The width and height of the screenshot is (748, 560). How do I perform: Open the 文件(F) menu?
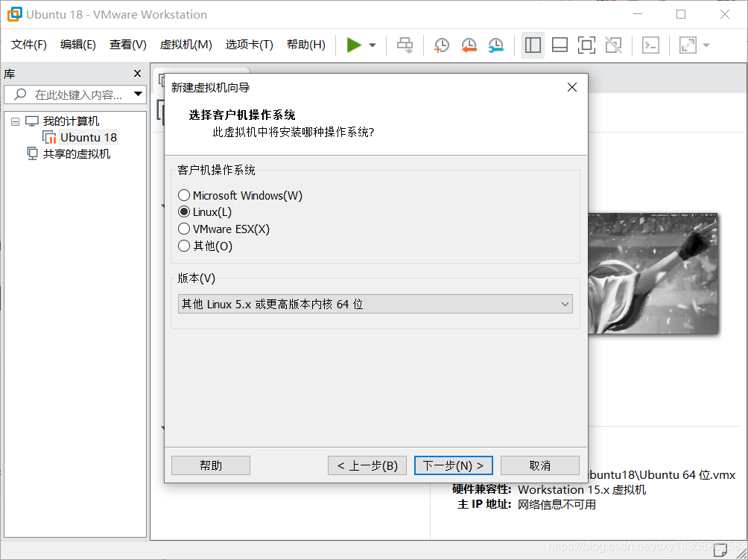(28, 45)
